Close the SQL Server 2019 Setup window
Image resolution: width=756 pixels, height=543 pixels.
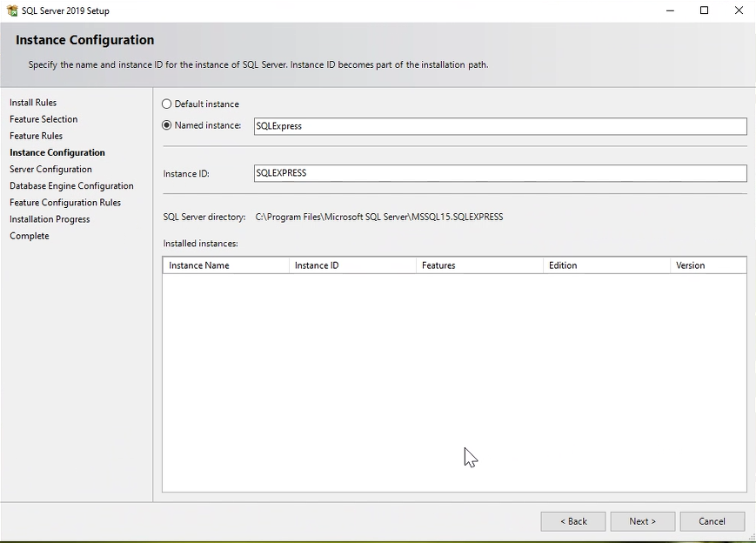tap(739, 10)
